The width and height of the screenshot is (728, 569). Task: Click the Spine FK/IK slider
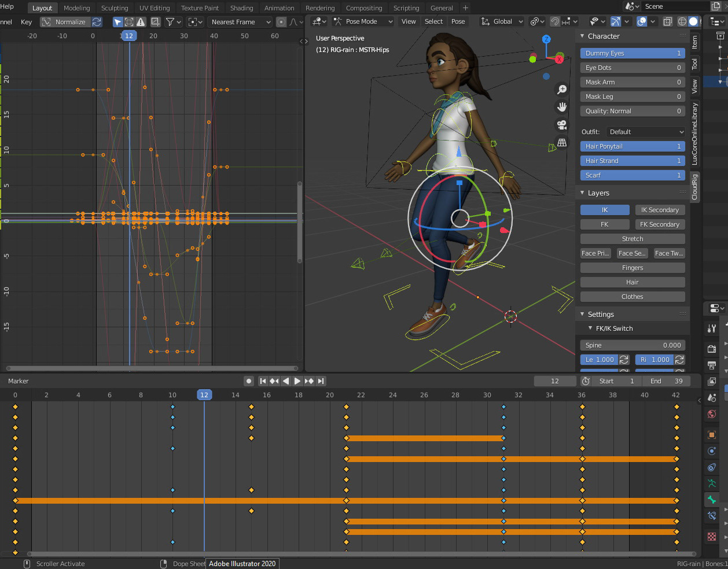(x=633, y=345)
